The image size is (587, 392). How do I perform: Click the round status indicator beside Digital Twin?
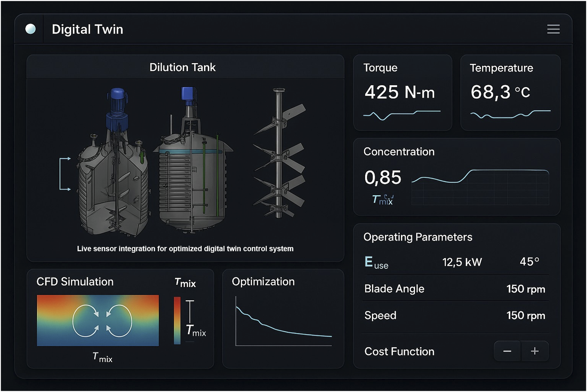click(30, 29)
